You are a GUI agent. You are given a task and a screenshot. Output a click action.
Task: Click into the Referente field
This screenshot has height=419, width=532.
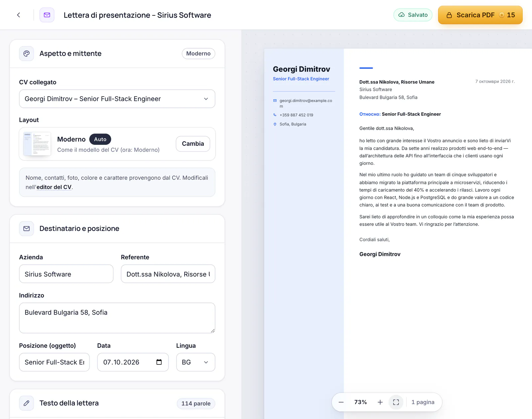168,274
